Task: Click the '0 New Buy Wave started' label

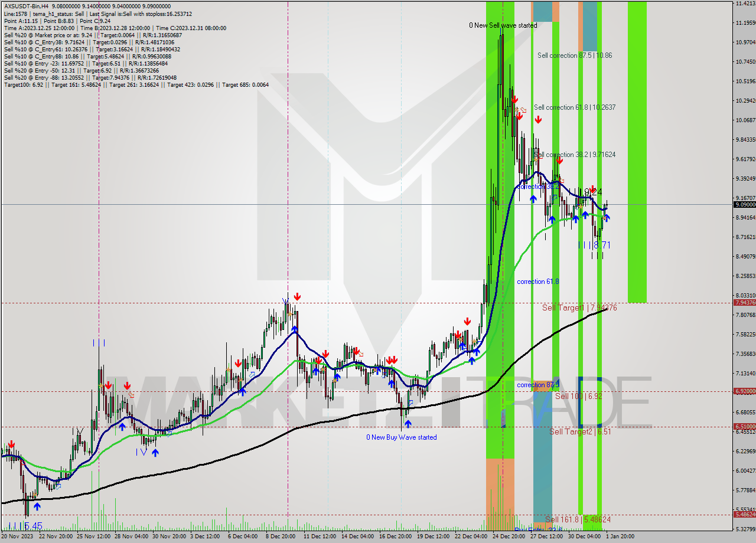Action: (402, 437)
